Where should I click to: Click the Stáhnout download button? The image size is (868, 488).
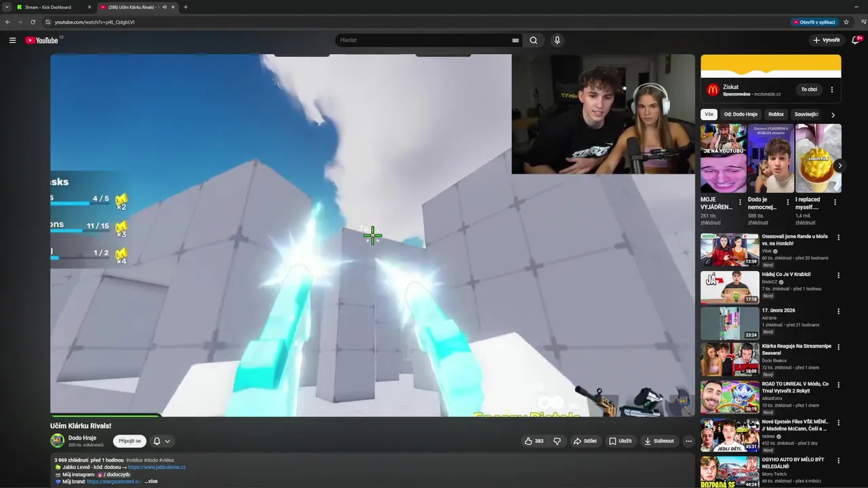(659, 441)
